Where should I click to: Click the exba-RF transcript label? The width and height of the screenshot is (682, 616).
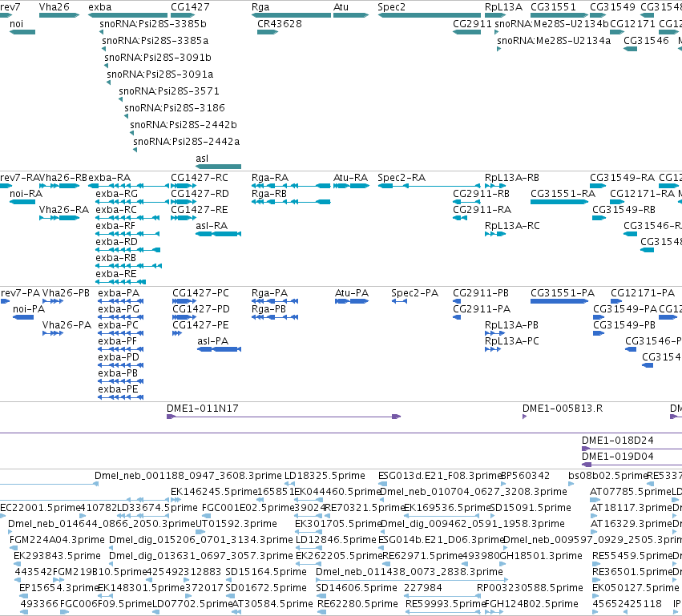(115, 226)
